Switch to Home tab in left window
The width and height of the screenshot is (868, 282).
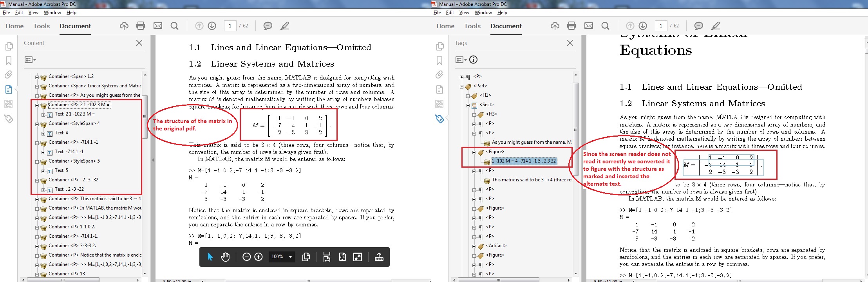(x=14, y=26)
